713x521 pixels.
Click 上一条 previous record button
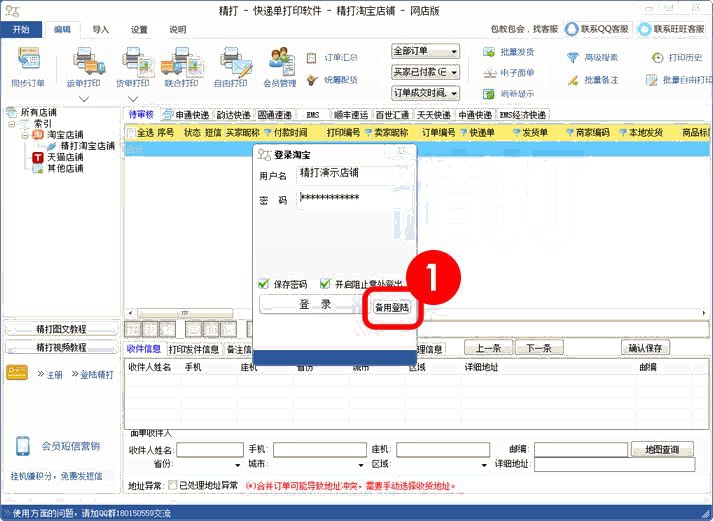[488, 348]
